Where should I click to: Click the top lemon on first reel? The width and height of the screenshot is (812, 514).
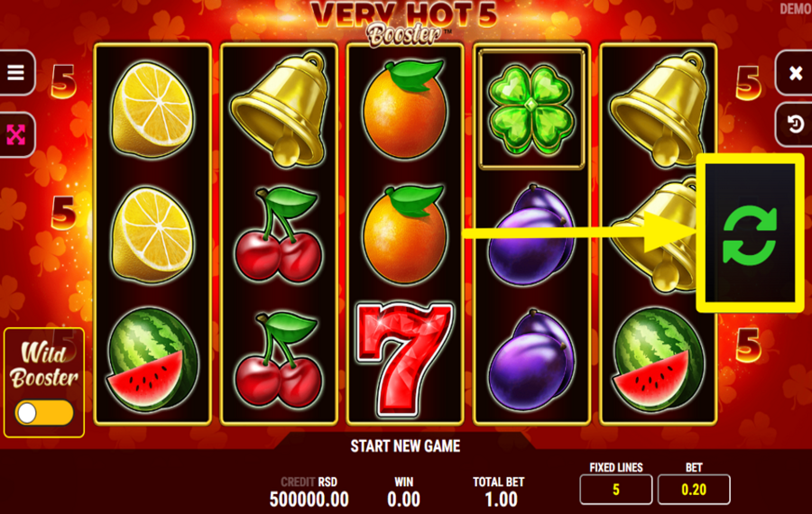point(152,109)
